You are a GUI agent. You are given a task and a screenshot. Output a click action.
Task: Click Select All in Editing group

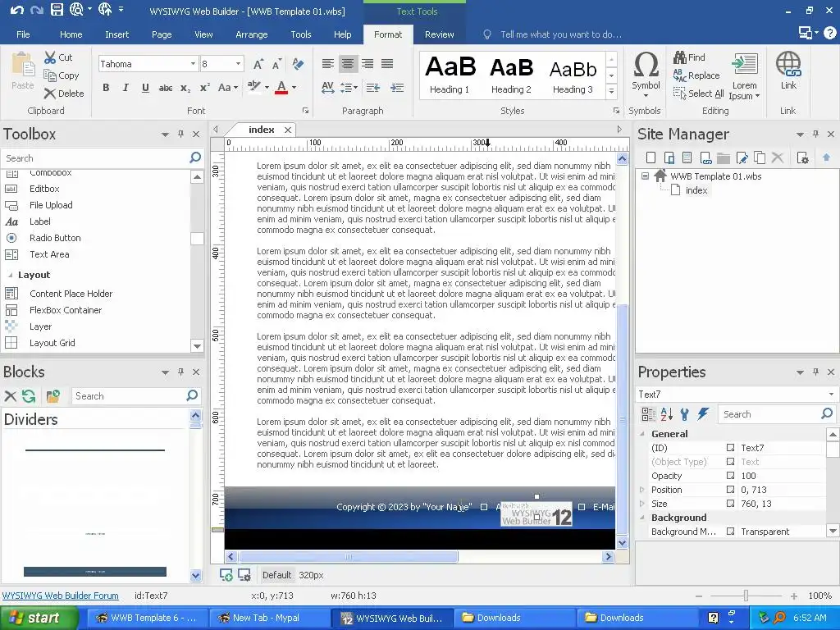[699, 94]
